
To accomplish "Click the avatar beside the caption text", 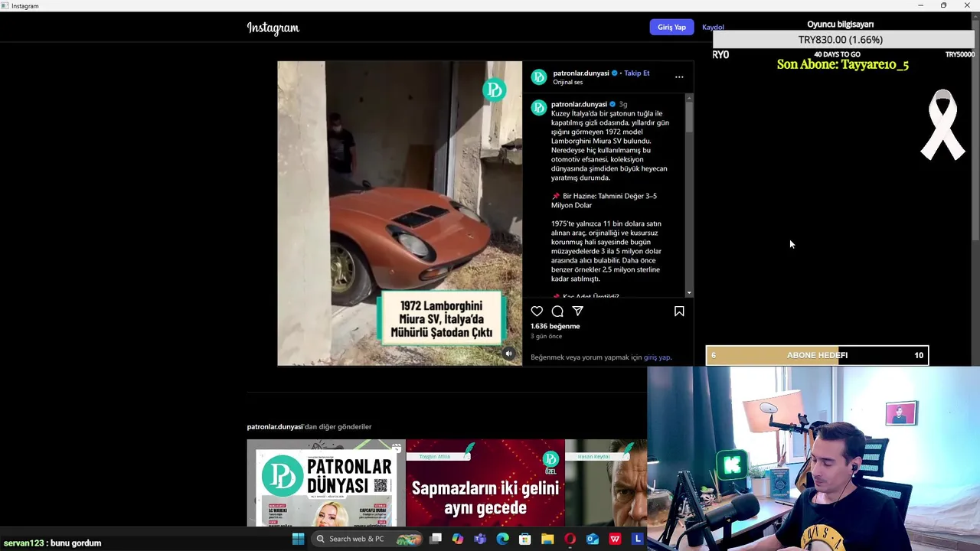I will 539,108.
